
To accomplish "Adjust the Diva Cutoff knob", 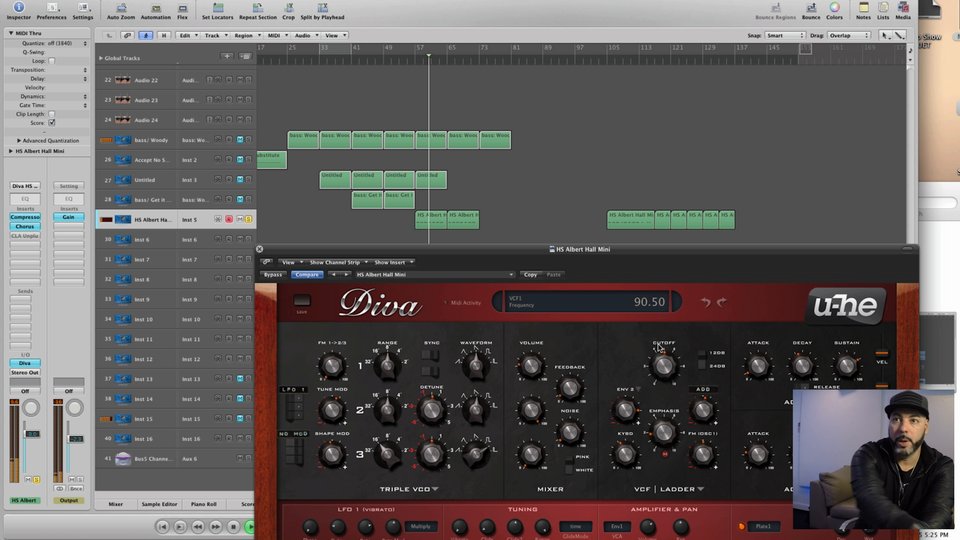I will (664, 366).
